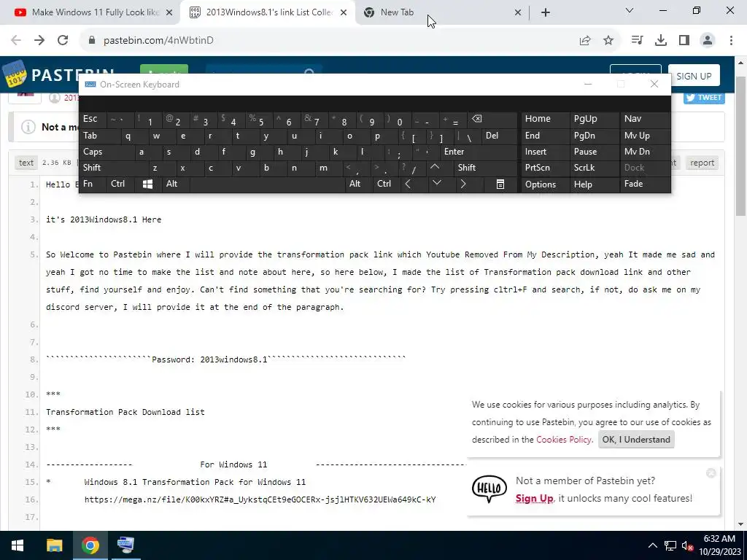Viewport: 747px width, 560px height.
Task: Toggle the ScrLk key
Action: (594, 168)
